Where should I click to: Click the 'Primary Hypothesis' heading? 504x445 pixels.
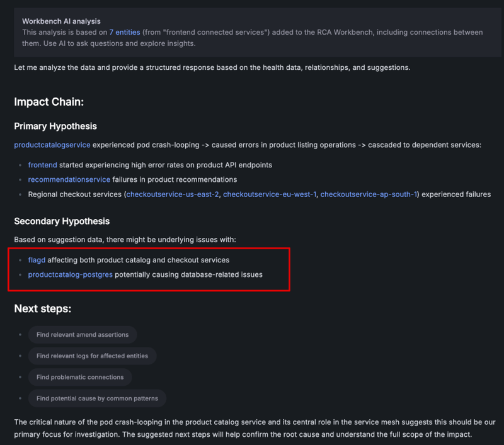click(55, 126)
